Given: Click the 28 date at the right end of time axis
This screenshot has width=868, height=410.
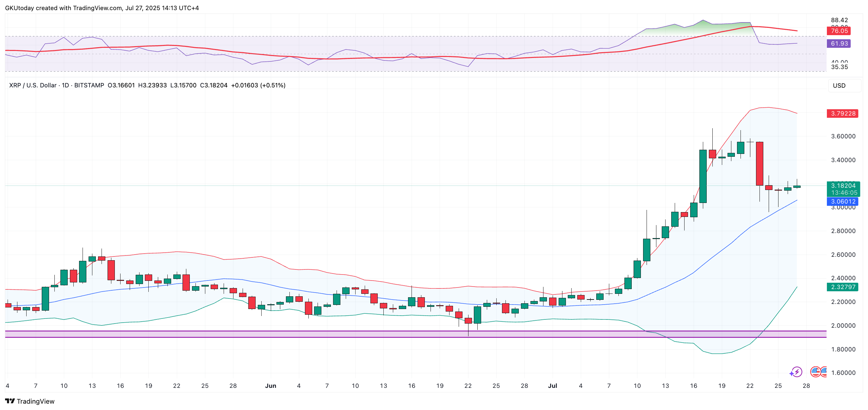Looking at the screenshot, I should click(806, 386).
